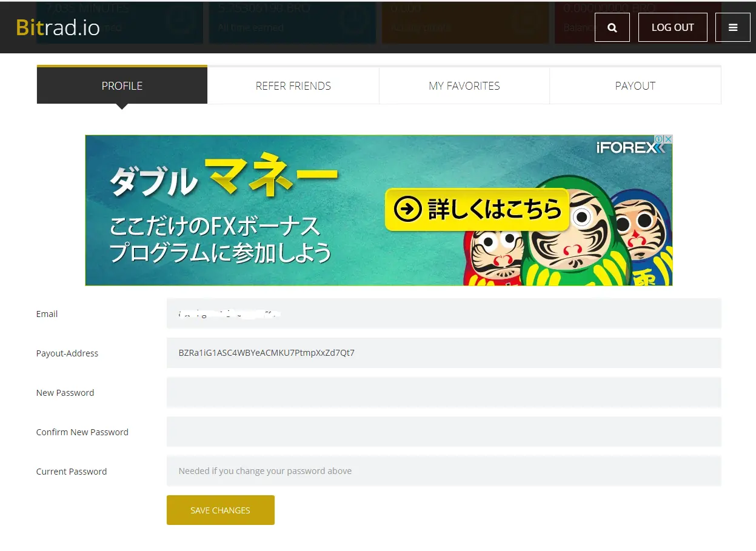This screenshot has height=551, width=756.
Task: Click the iFOREX logo in the ad
Action: 629,148
